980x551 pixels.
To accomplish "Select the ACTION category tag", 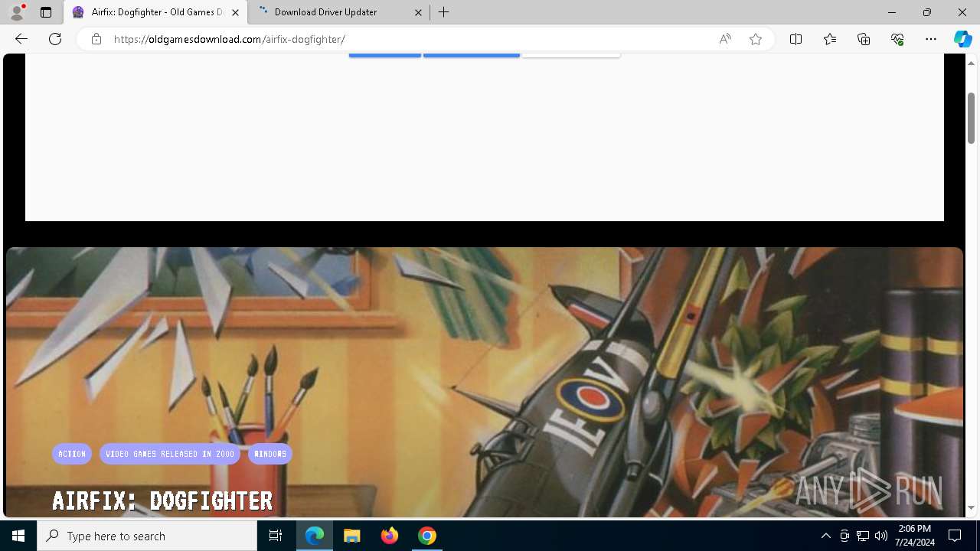I will 72,454.
